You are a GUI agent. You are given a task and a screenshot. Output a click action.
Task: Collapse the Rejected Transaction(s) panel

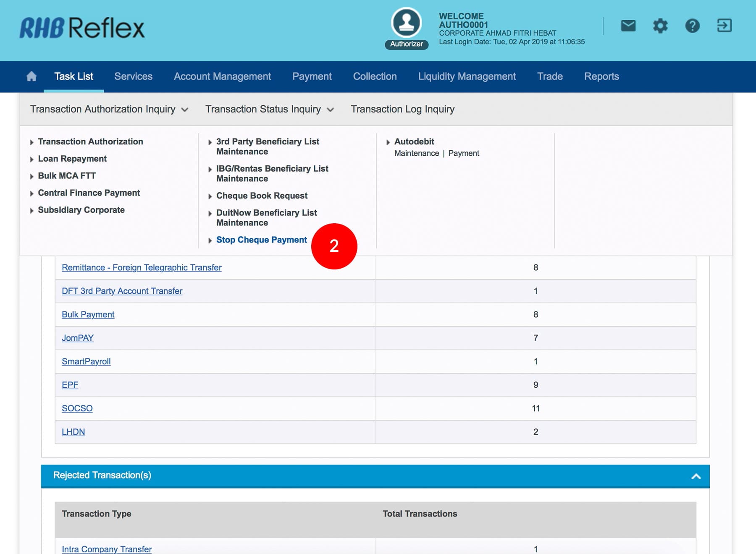[696, 476]
